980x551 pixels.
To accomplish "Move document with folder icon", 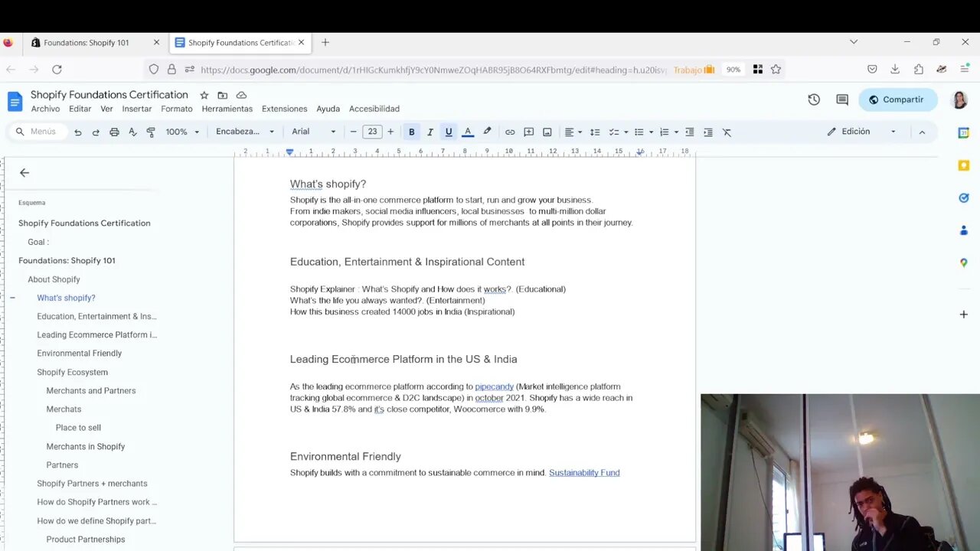I will [x=223, y=95].
